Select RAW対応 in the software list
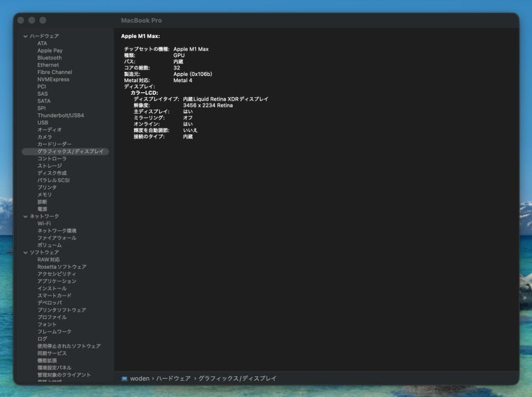This screenshot has width=532, height=397. (48, 259)
